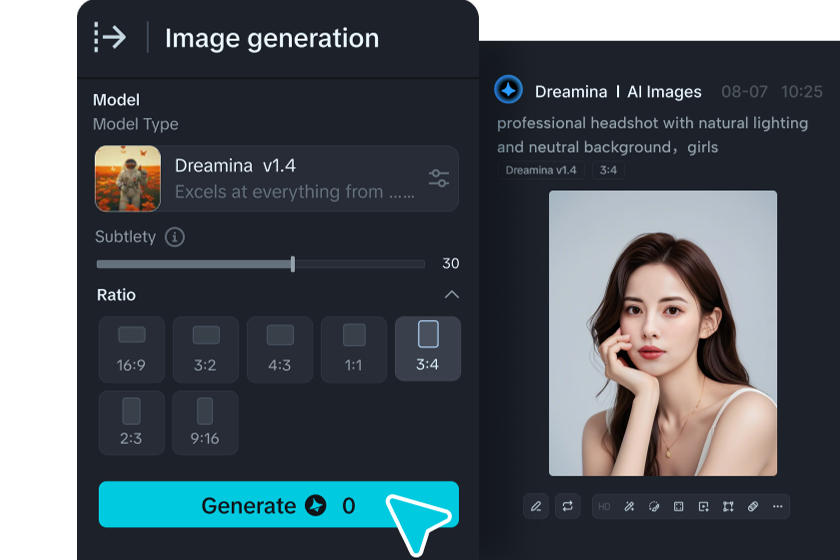Click the Dreamina star avatar icon
This screenshot has width=840, height=560.
508,89
